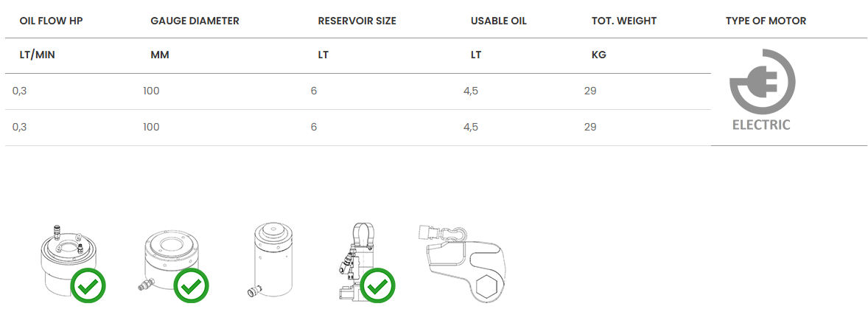Select the RESERVOIR SIZE column header
This screenshot has width=868, height=326.
(357, 21)
